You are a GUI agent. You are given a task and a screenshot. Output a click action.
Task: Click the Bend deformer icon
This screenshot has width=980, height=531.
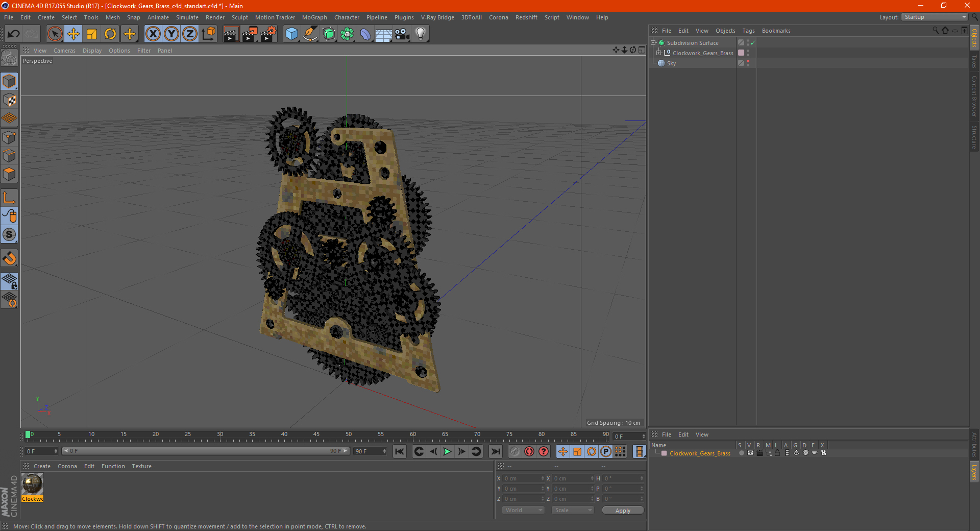[x=365, y=34]
